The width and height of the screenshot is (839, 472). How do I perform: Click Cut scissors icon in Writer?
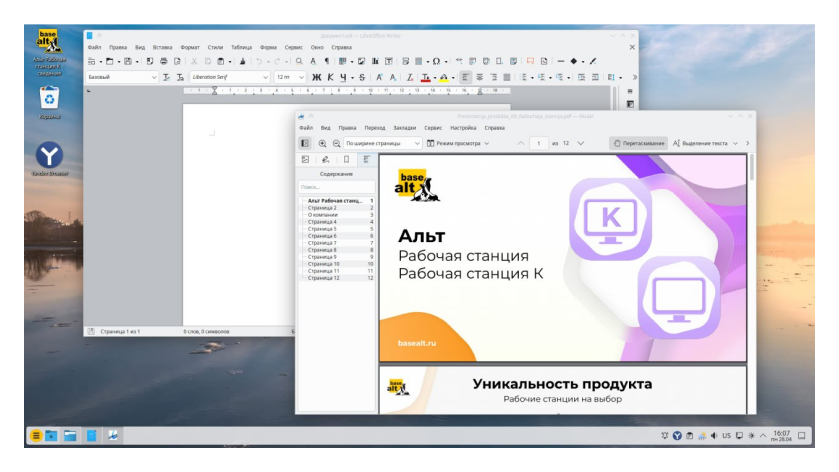pyautogui.click(x=194, y=61)
